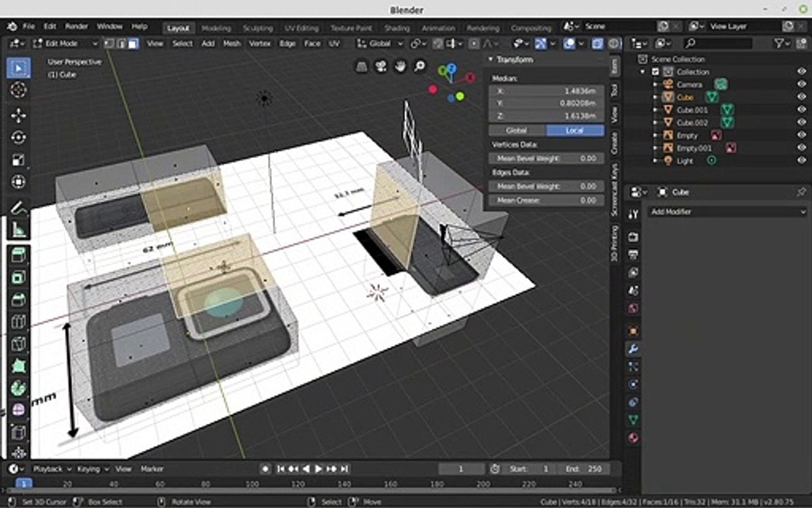Collapse the Transform panel
Screen dimensions: 812x508
click(x=491, y=59)
